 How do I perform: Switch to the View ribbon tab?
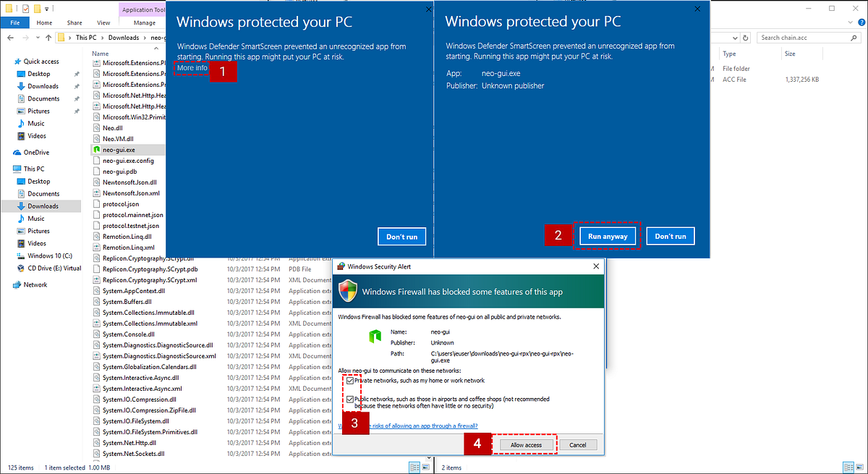point(103,22)
